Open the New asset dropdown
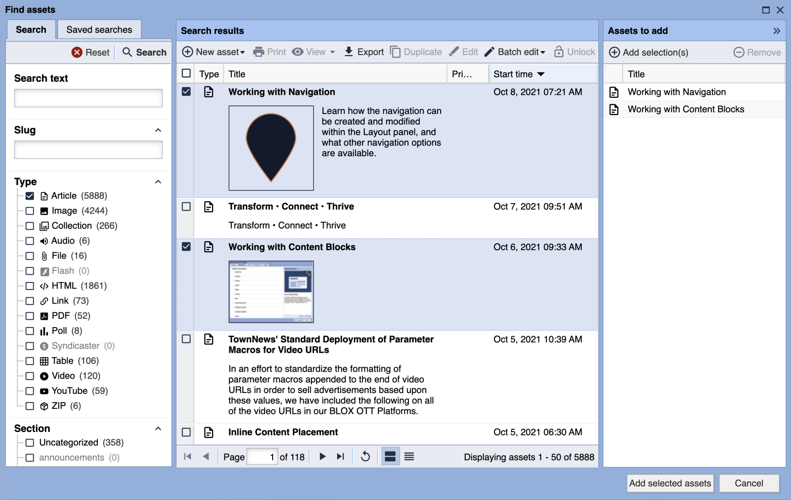The image size is (791, 500). [x=214, y=52]
